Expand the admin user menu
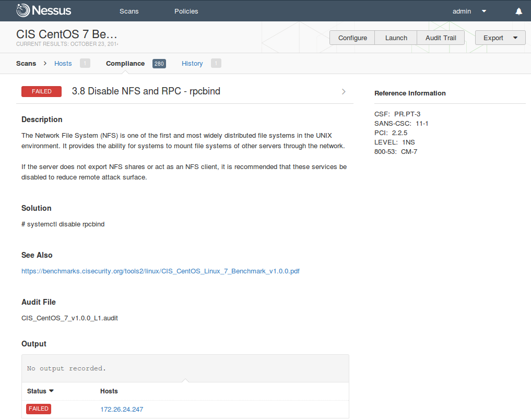 483,11
